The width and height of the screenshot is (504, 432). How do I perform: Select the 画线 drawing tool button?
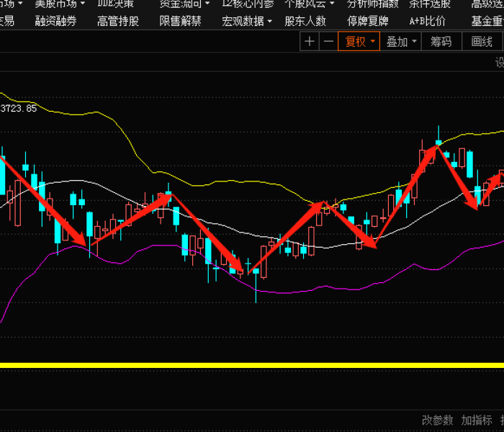(482, 42)
